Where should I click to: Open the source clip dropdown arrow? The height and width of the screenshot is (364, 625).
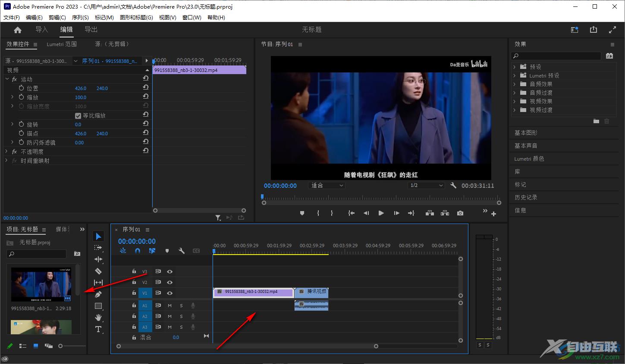(76, 61)
